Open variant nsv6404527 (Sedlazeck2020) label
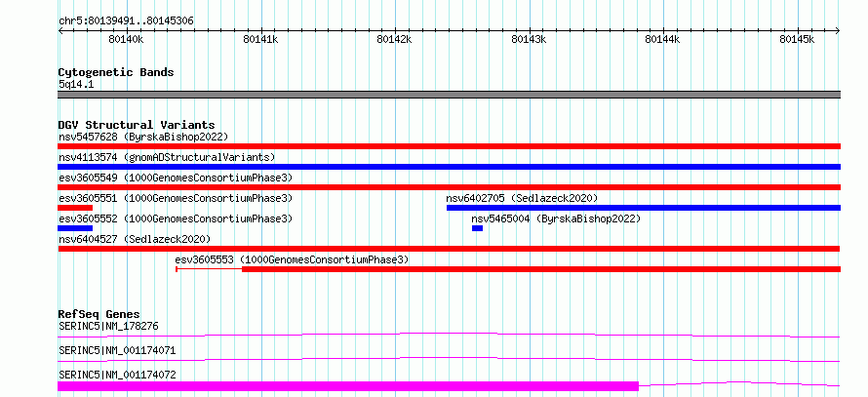Screen dimensions: 868x397 point(135,239)
